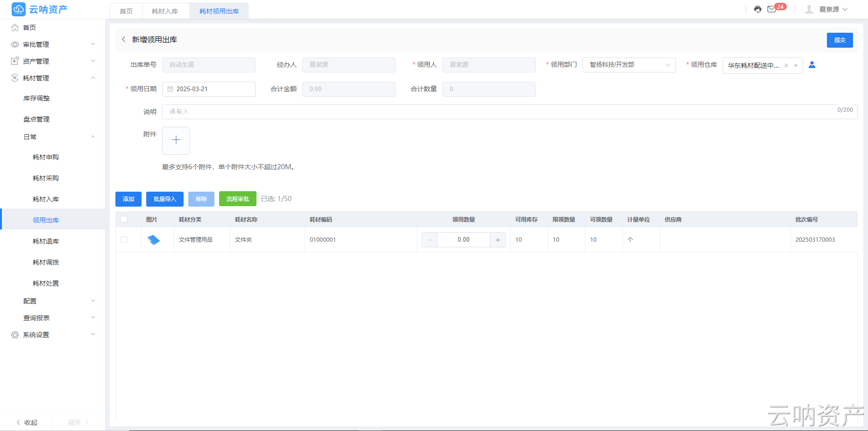Click the 文件夹 product thumbnail image
Image resolution: width=868 pixels, height=431 pixels.
[x=153, y=240]
